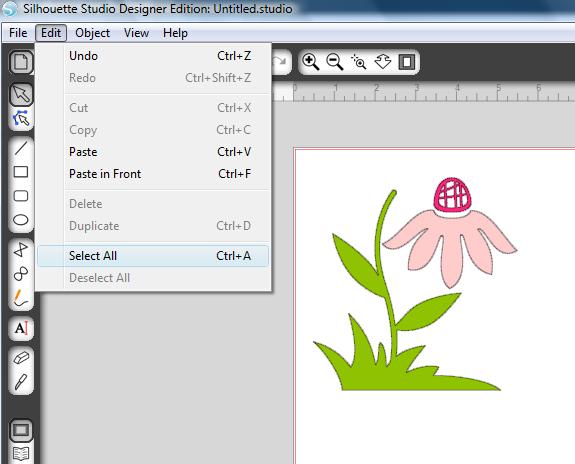
Task: Open the Help menu
Action: 175,33
